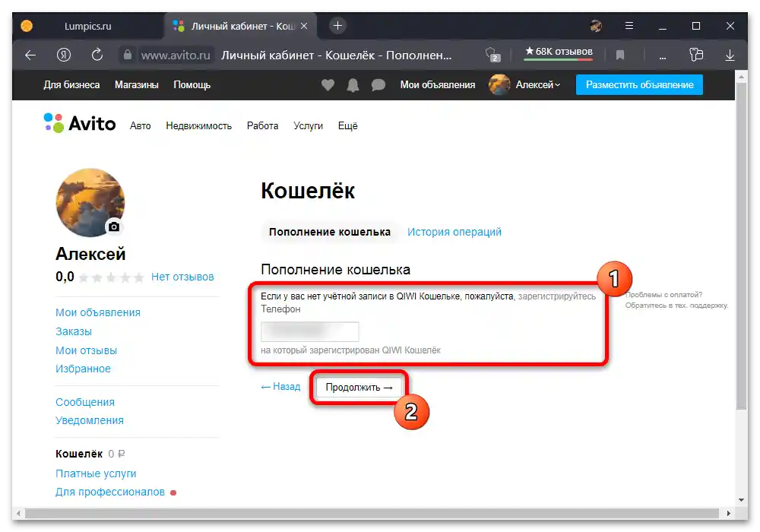The height and width of the screenshot is (532, 760).
Task: Open Помощь in top bar
Action: 192,85
